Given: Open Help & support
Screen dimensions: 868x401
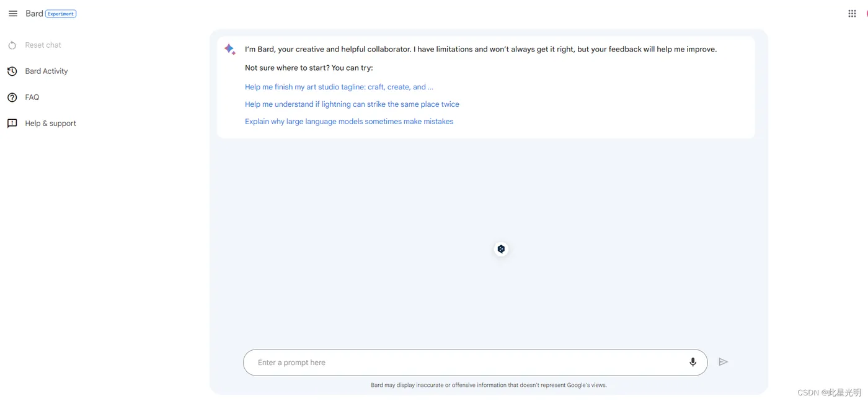Looking at the screenshot, I should [51, 124].
